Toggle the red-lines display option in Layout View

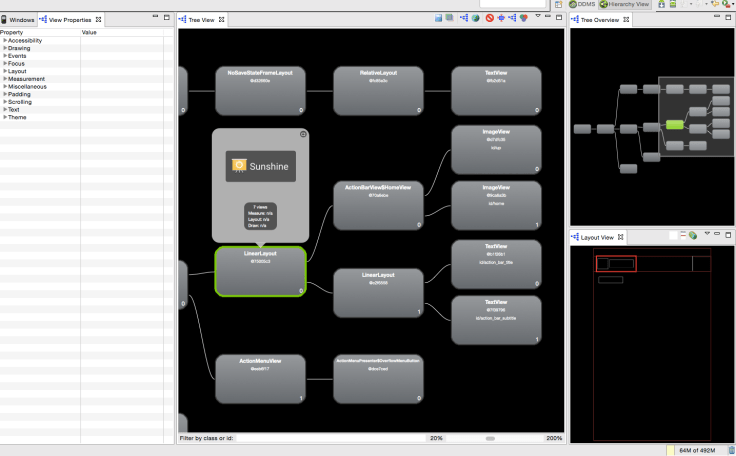pos(682,236)
